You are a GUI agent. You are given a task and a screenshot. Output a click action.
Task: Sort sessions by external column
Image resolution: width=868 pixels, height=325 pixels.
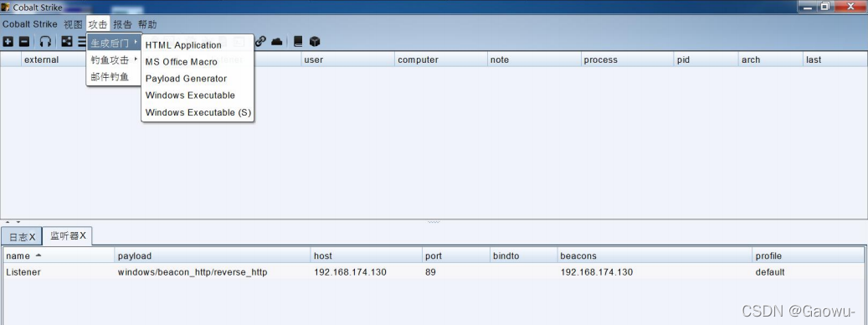pos(54,59)
